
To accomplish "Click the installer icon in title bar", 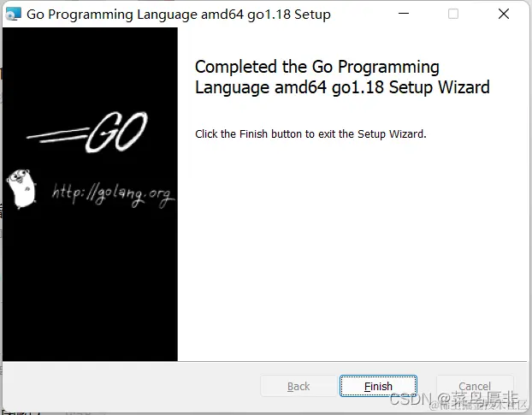I will [x=14, y=14].
